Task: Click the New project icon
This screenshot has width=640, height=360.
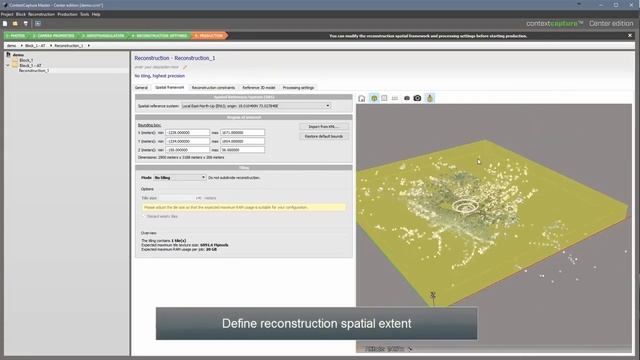Action: [5, 24]
